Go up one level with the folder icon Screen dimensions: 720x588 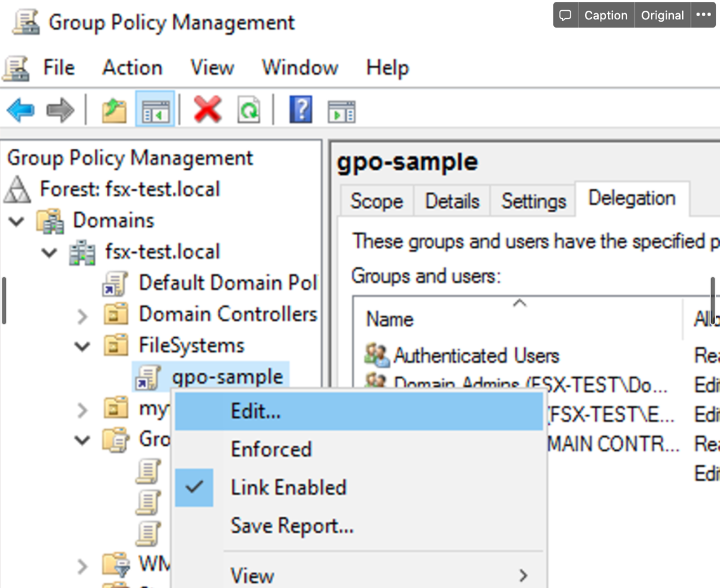114,110
